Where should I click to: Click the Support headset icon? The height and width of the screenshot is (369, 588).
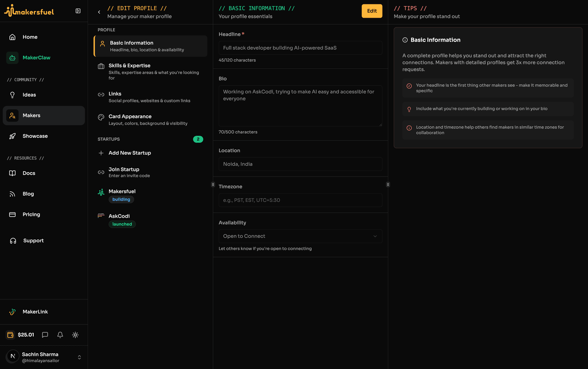(x=13, y=241)
